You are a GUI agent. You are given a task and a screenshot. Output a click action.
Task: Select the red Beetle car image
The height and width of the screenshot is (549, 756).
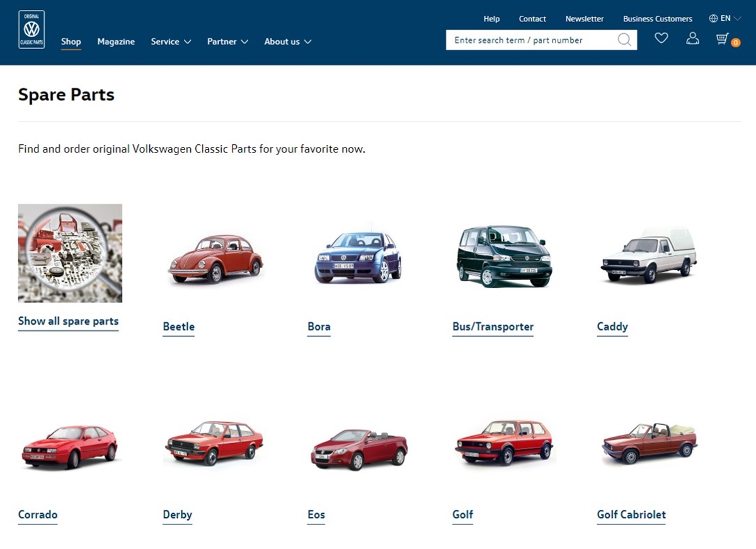click(x=215, y=259)
